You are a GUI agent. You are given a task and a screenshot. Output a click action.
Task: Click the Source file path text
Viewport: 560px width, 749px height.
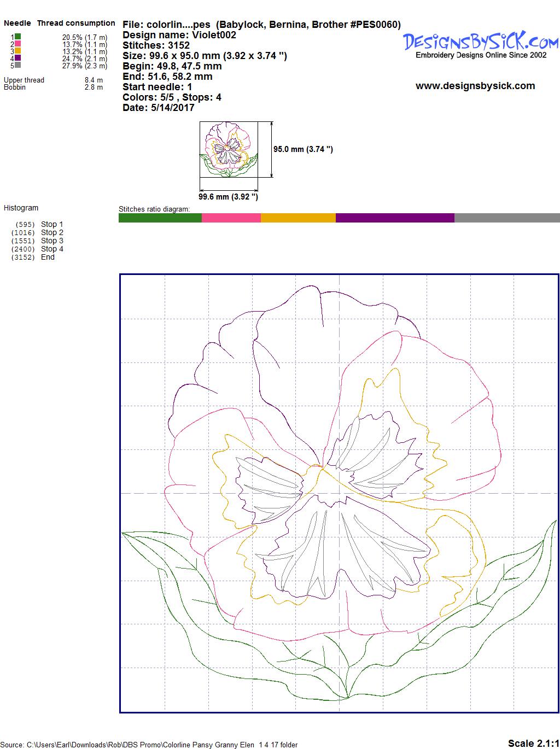pyautogui.click(x=150, y=745)
